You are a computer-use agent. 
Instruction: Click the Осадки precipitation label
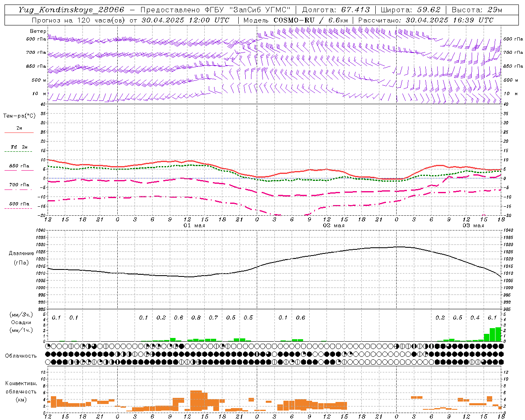(x=21, y=322)
